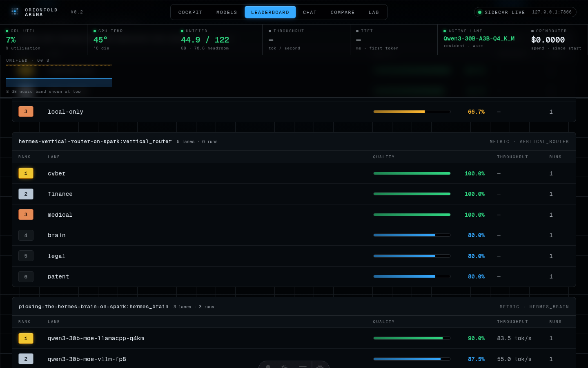Click the OpenRouter $0.0000 spend value

click(548, 40)
